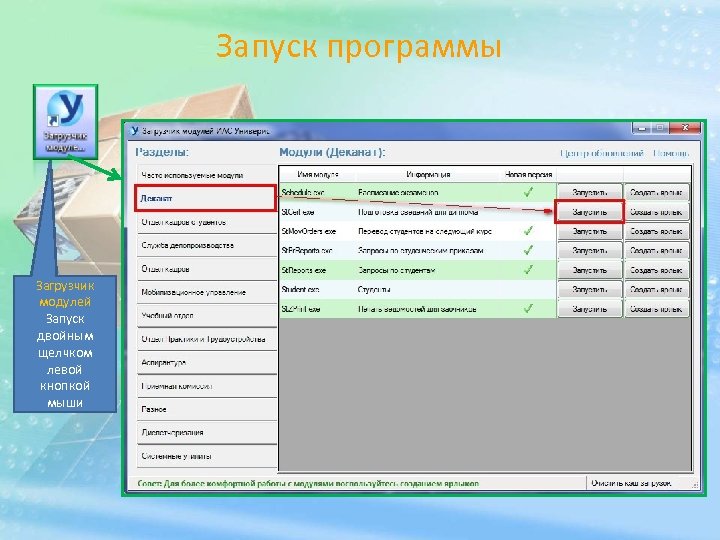Select the StPrReports.exe module name
The width and height of the screenshot is (720, 540).
click(307, 251)
